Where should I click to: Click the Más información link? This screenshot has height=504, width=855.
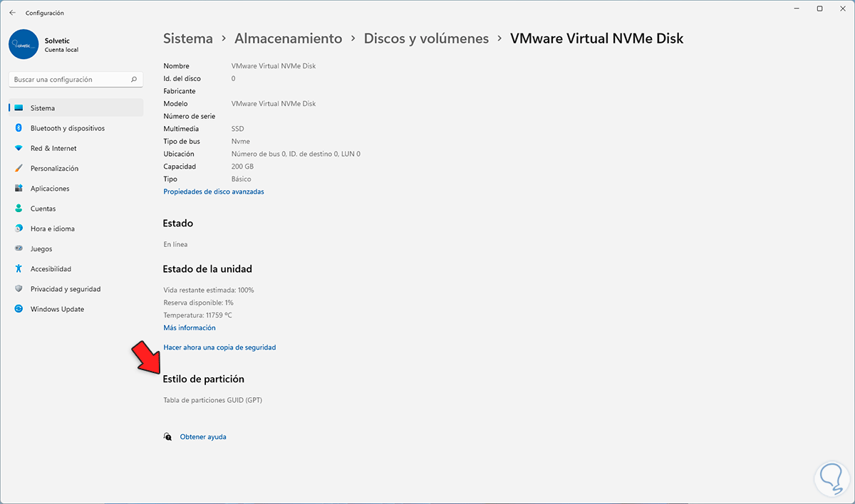(x=190, y=327)
